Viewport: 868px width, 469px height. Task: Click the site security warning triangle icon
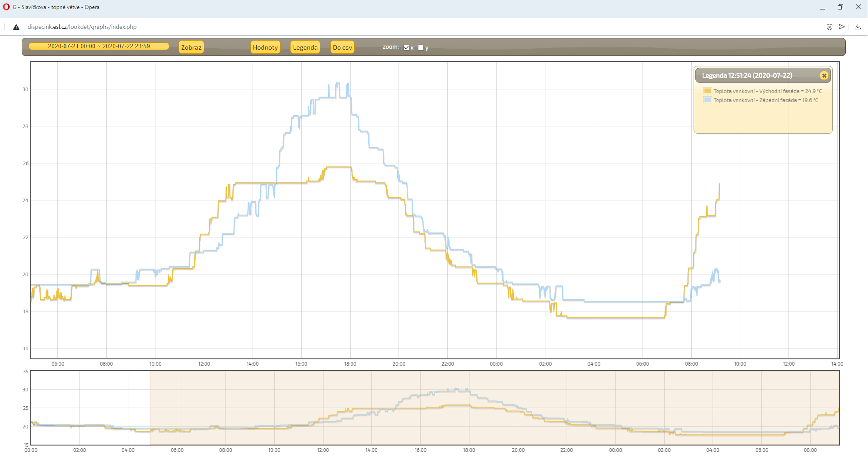coord(16,27)
